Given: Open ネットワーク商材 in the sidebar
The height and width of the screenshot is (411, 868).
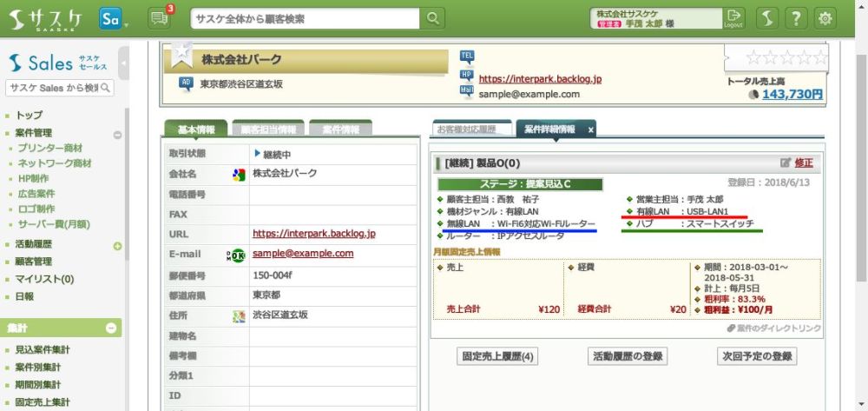Looking at the screenshot, I should 55,163.
